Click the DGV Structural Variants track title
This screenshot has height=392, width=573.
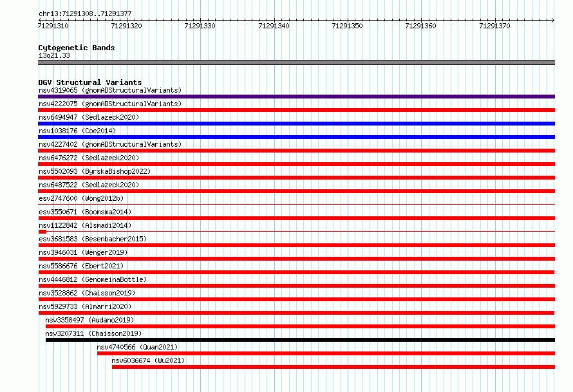pyautogui.click(x=90, y=82)
